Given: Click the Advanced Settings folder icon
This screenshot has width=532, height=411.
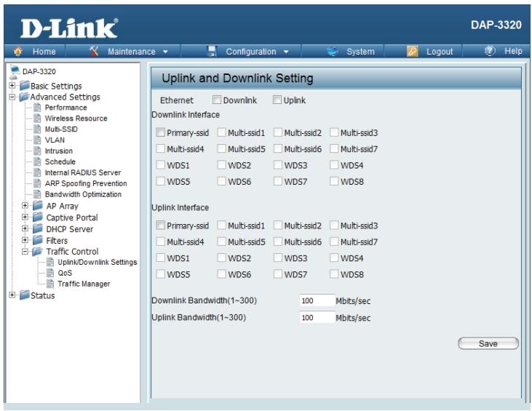Looking at the screenshot, I should click(x=25, y=97).
